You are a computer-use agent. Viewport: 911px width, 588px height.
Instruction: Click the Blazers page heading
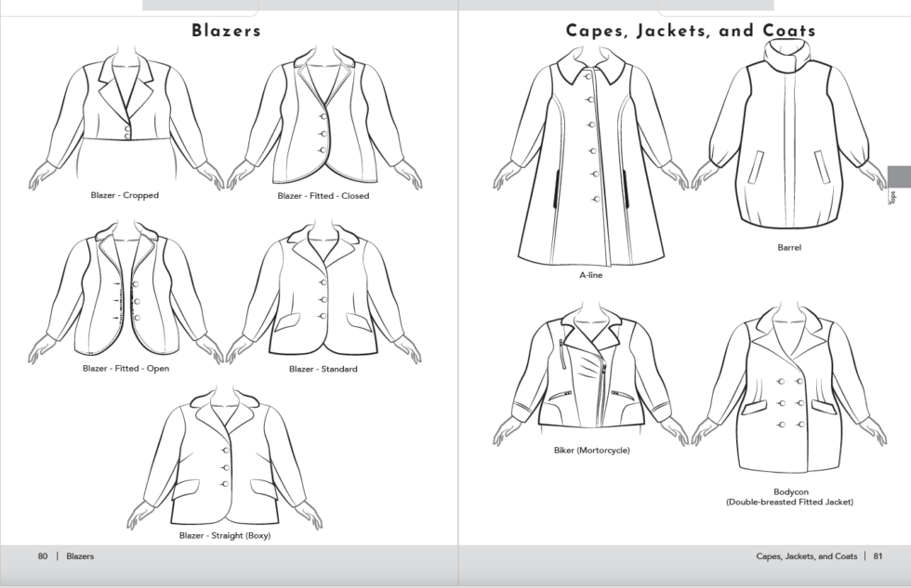click(x=226, y=30)
